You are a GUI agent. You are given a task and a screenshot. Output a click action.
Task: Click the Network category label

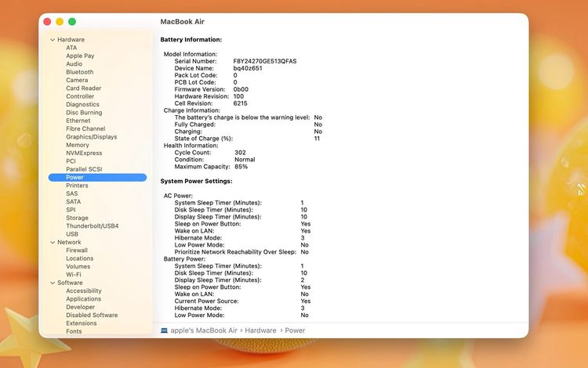pyautogui.click(x=69, y=243)
